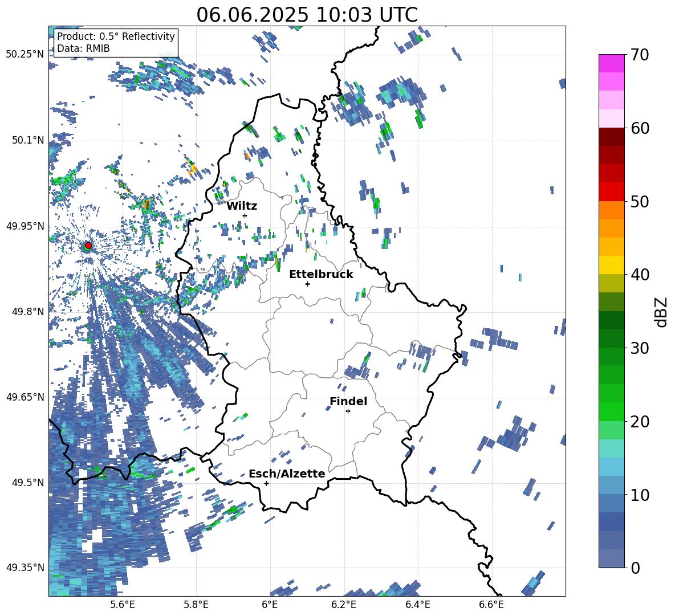Click the 6.4°E longitude label
Screen dimensions: 675x616
[418, 605]
